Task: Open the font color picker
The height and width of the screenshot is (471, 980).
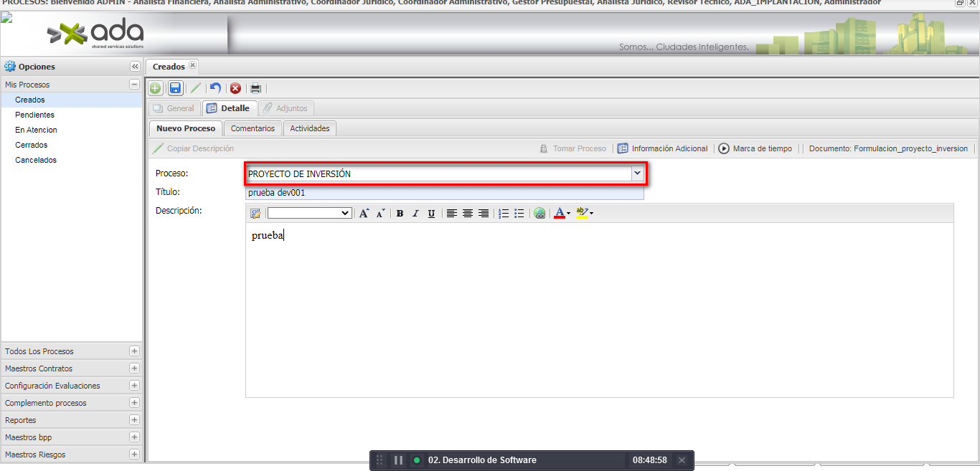Action: coord(560,214)
